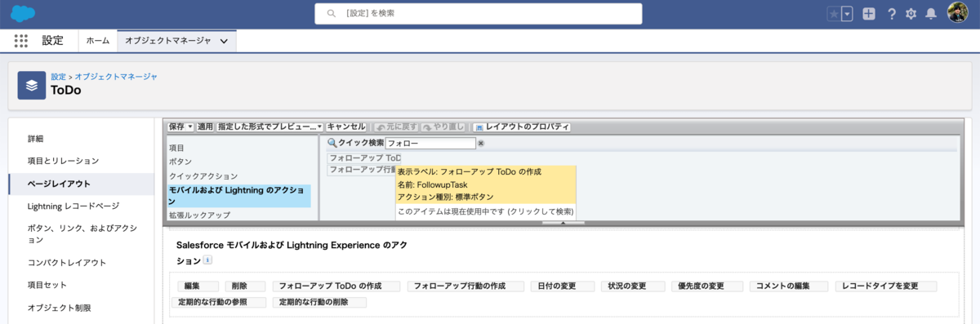This screenshot has height=324, width=980.
Task: Click the 定期的な行動の削除 layout action
Action: click(320, 302)
